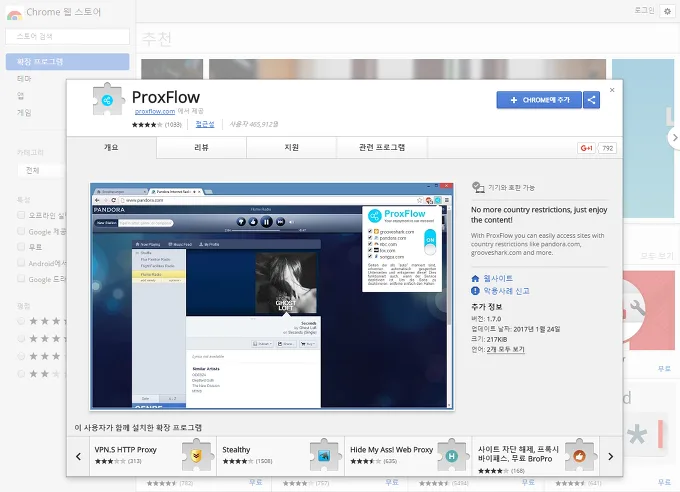Open the 전체 category dropdown

[41, 171]
